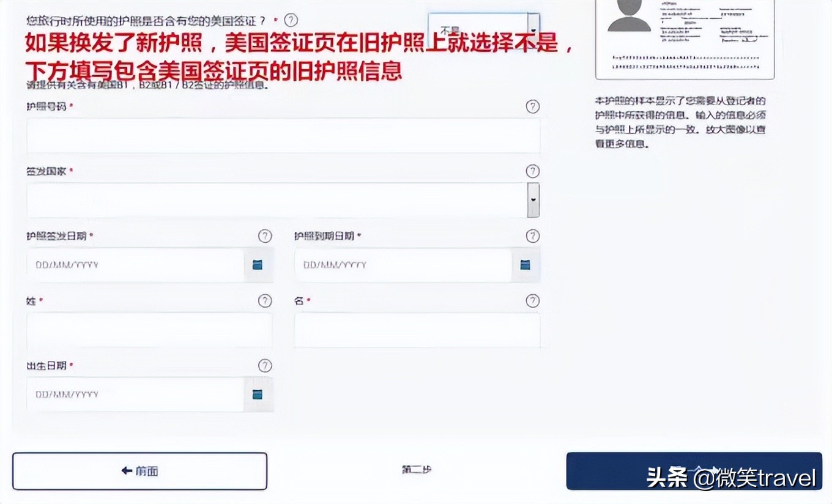Image resolution: width=832 pixels, height=504 pixels.
Task: Click the help icon beside the US visa question
Action: click(292, 20)
